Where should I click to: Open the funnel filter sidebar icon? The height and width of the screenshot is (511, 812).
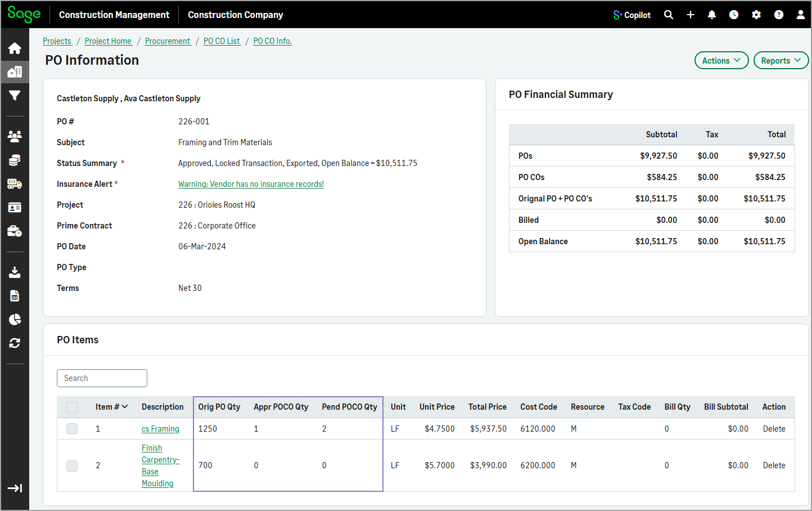tap(15, 96)
